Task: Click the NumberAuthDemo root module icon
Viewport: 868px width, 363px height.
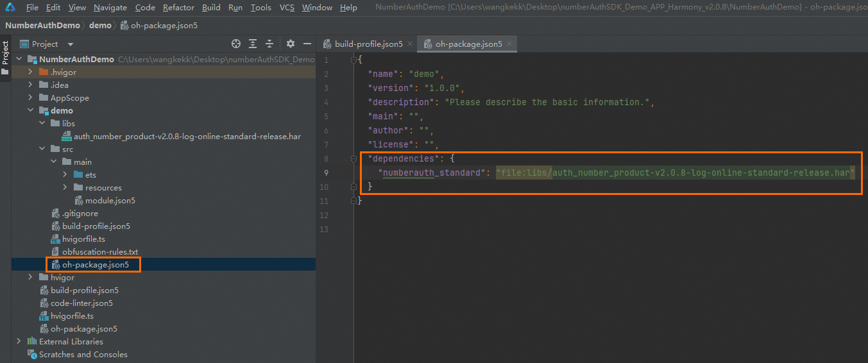Action: click(x=32, y=59)
